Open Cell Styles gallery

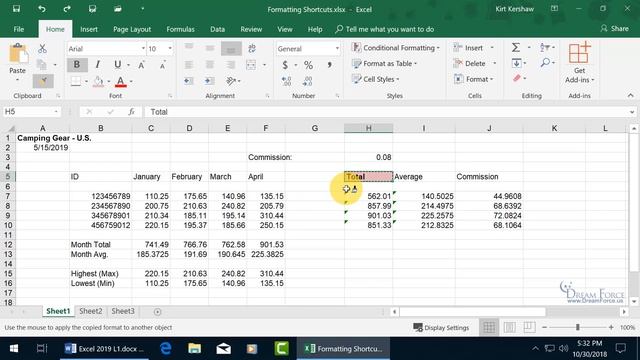click(375, 79)
